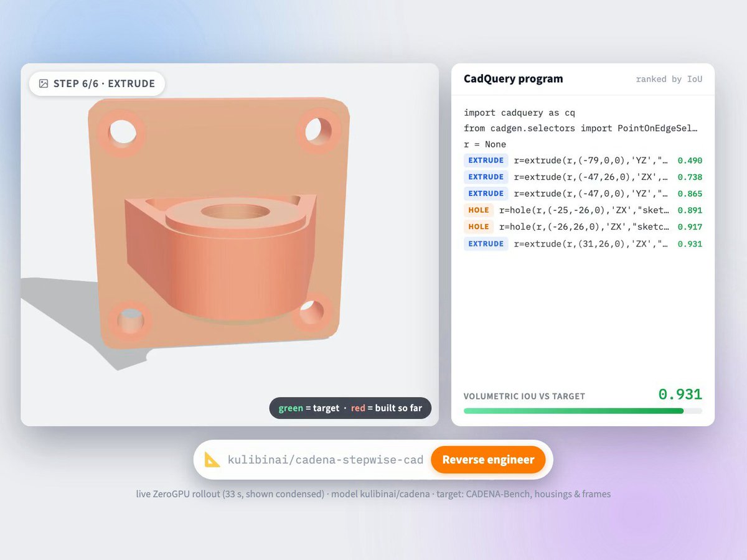Image resolution: width=747 pixels, height=560 pixels.
Task: Click the EXTRUDE tag on the 0.931 row
Action: [486, 243]
